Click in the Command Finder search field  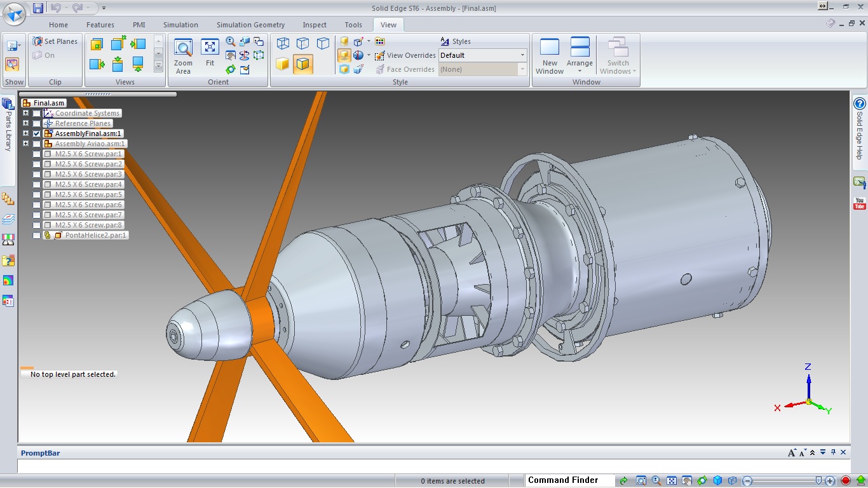(569, 480)
